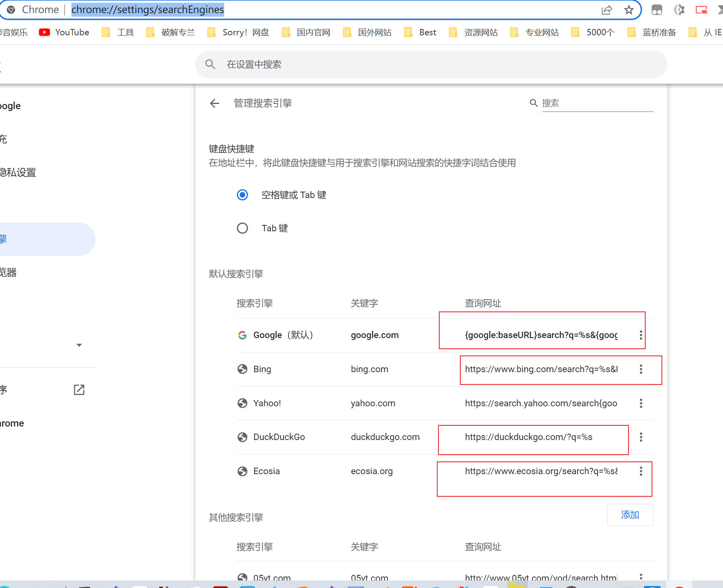Click the magnifier icon next to 搜索 field
Screen dimensions: 723x588
click(x=534, y=103)
